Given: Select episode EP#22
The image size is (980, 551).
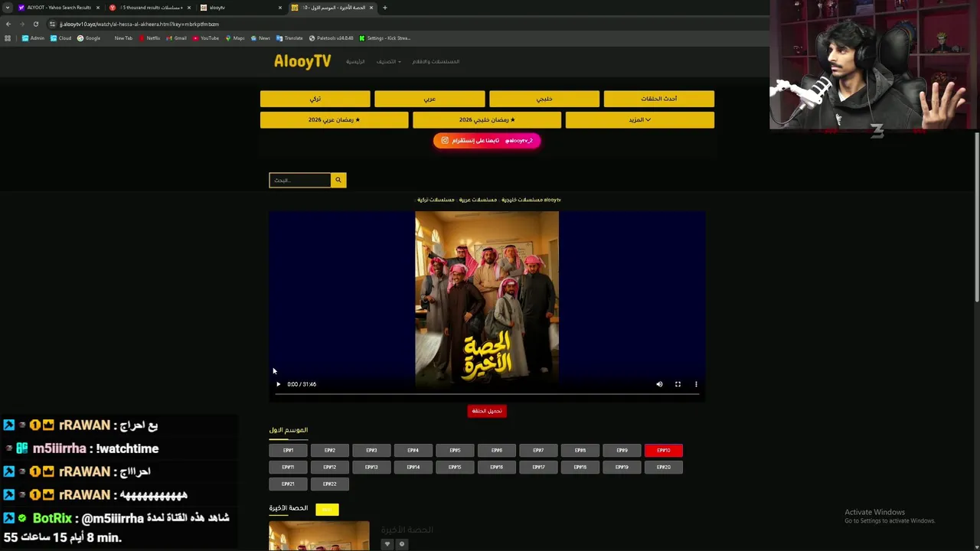Looking at the screenshot, I should [x=329, y=484].
